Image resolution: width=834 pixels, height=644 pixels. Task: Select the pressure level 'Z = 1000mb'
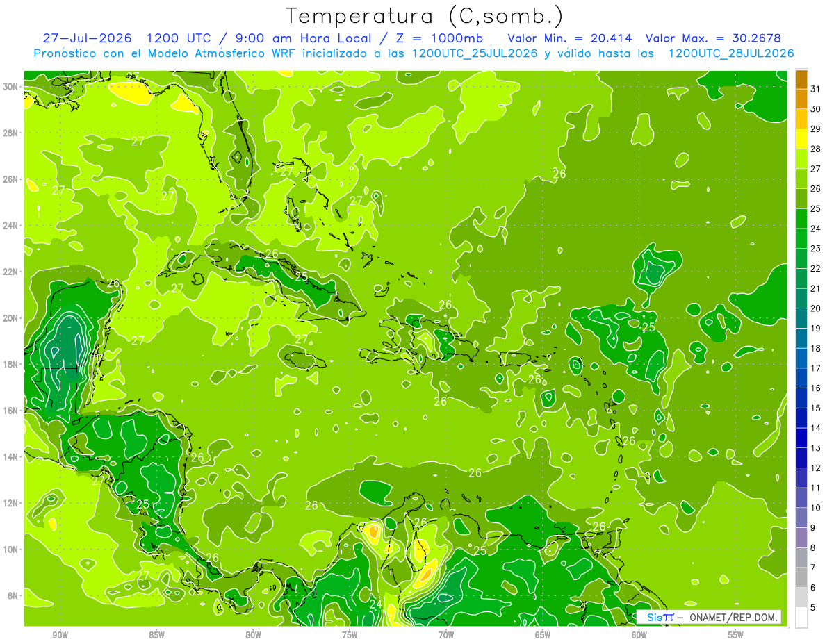439,38
